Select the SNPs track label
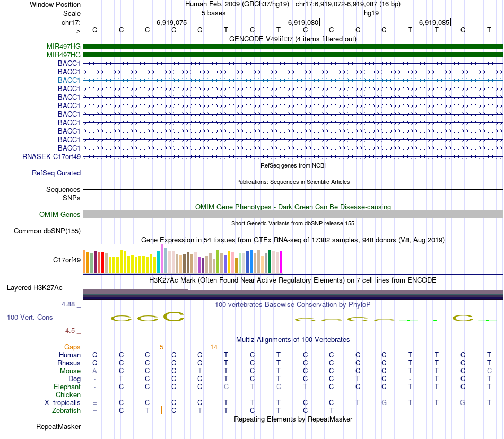Viewport: 504px width, 439px height. 72,198
